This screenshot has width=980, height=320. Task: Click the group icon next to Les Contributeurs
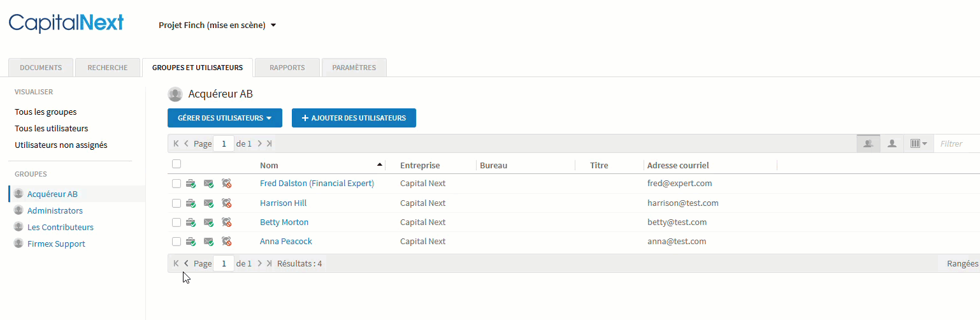pyautogui.click(x=18, y=227)
